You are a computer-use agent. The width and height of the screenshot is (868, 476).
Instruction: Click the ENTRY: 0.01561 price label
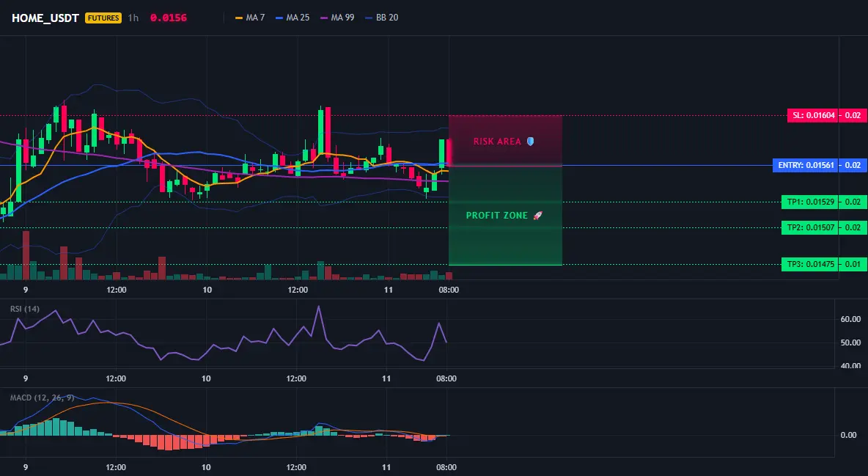(806, 165)
